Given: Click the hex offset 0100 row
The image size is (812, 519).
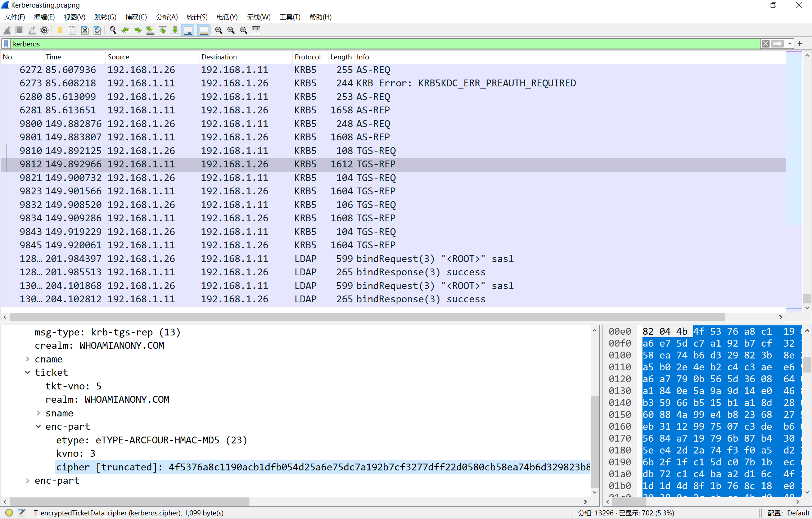Looking at the screenshot, I should pos(620,355).
